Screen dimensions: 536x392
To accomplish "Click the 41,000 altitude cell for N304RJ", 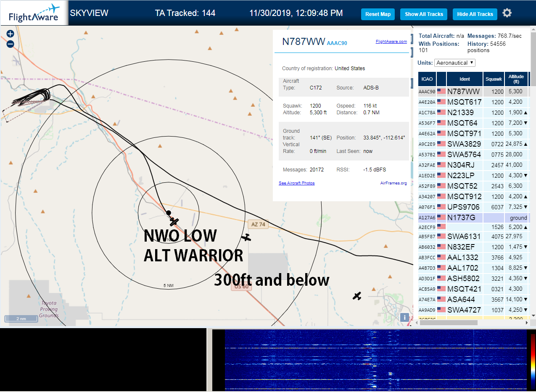I will click(516, 165).
